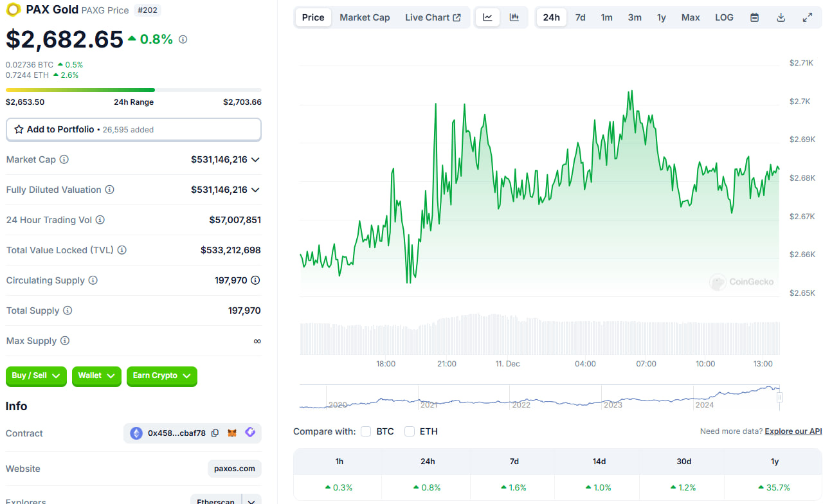823x504 pixels.
Task: Click the 30d 1.2% performance value
Action: click(x=683, y=488)
